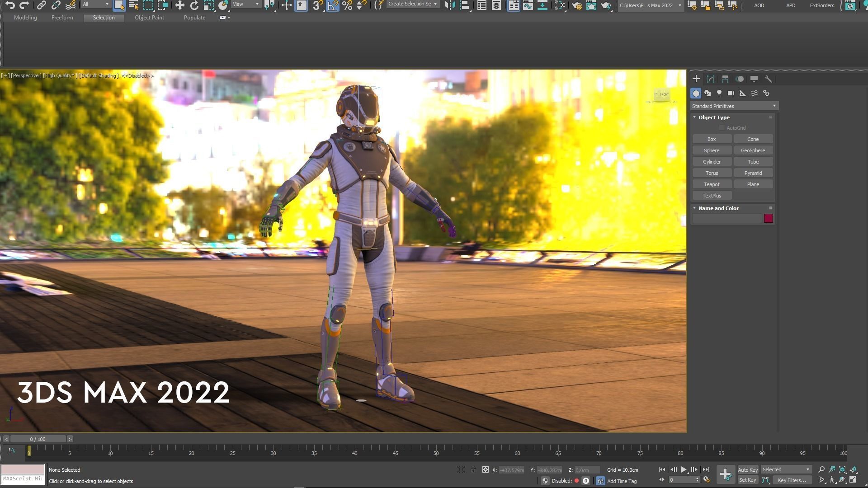This screenshot has width=868, height=488.
Task: Switch to the Populate ribbon tab
Action: 194,18
